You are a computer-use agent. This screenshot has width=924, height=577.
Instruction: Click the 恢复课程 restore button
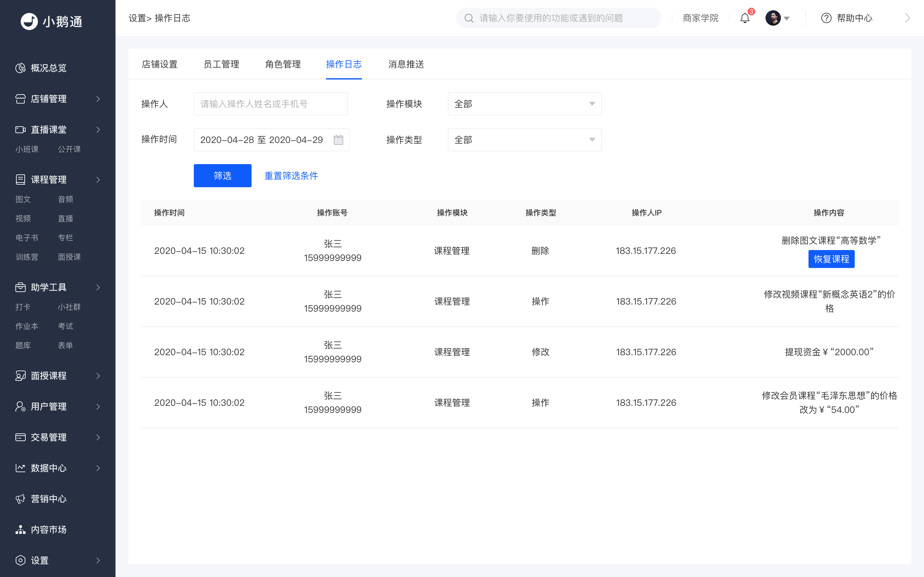pos(831,259)
